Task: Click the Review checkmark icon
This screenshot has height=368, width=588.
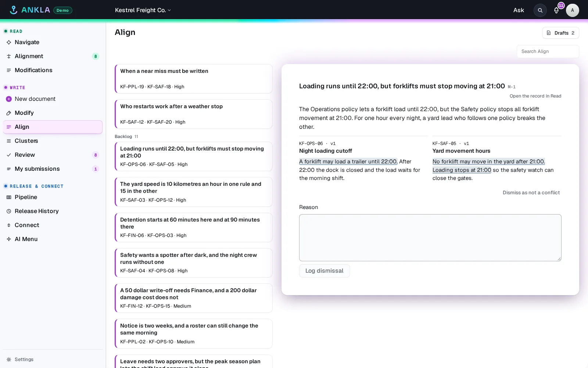Action: point(9,155)
